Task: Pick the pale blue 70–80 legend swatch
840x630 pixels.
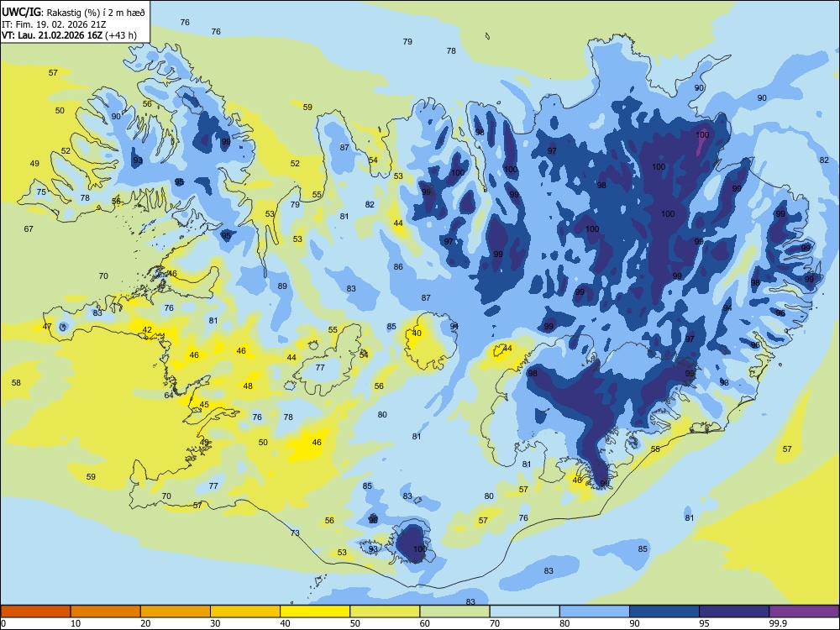Action: point(524,612)
